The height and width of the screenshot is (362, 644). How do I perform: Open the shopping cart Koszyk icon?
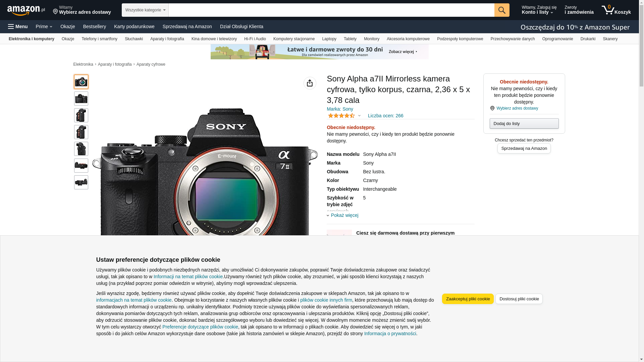[x=616, y=10]
